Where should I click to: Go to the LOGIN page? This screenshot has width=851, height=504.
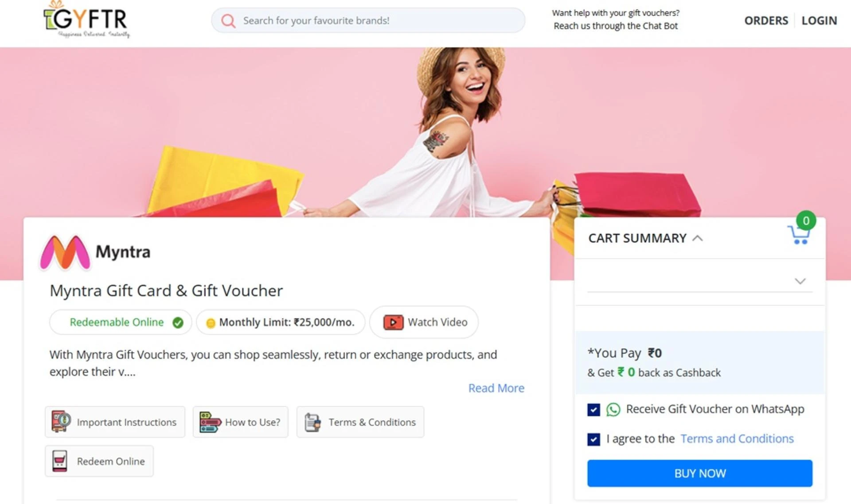pos(819,21)
